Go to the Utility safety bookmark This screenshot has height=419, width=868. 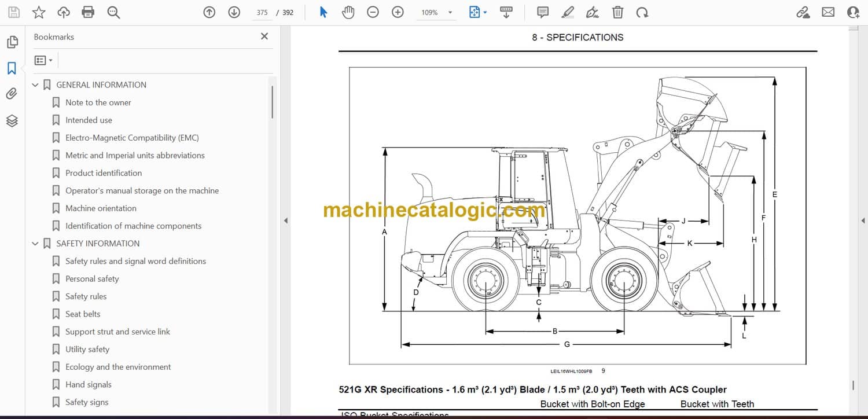(x=87, y=350)
